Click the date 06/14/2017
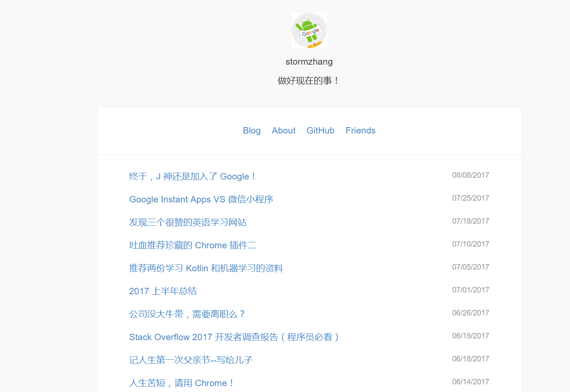This screenshot has height=392, width=570. click(x=471, y=382)
